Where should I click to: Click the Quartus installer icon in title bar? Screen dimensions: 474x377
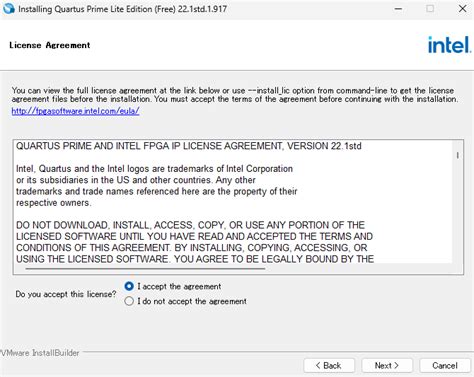8,9
